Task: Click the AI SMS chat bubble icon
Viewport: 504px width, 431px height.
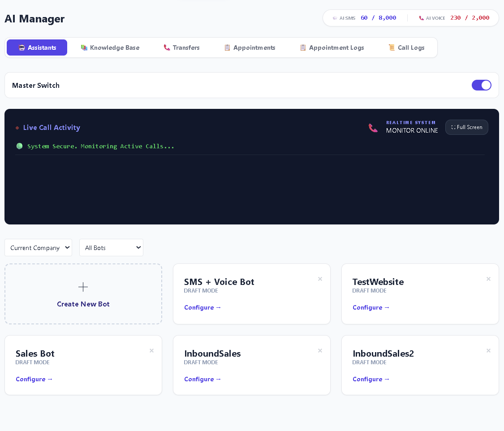Action: pos(335,18)
